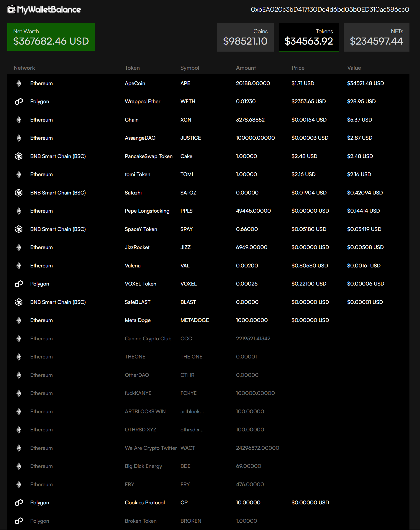Click the Ethereum icon in fuckKANYE row
The height and width of the screenshot is (530, 420).
pyautogui.click(x=19, y=393)
